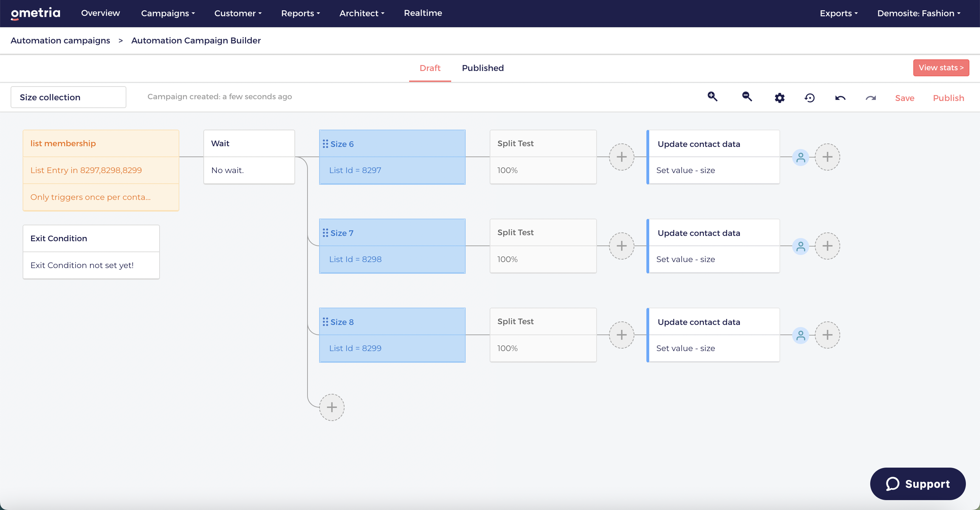Click the View stats button

[x=941, y=68]
